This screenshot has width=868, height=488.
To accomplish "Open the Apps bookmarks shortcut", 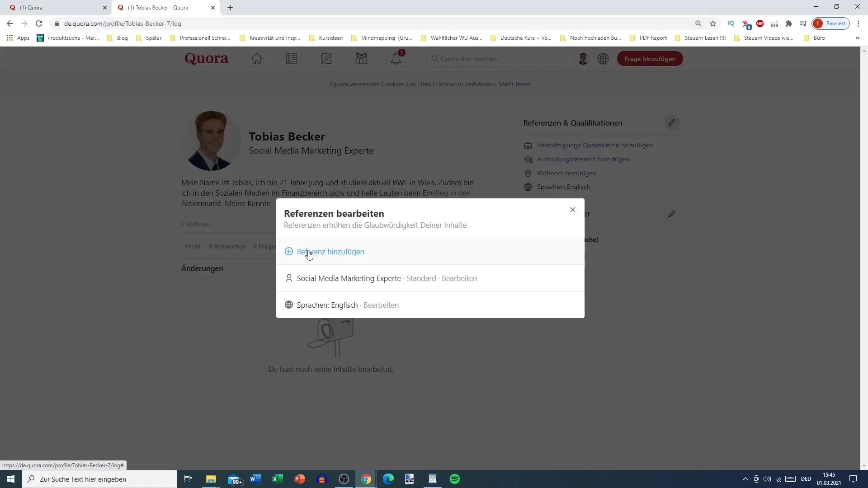I will click(x=18, y=38).
